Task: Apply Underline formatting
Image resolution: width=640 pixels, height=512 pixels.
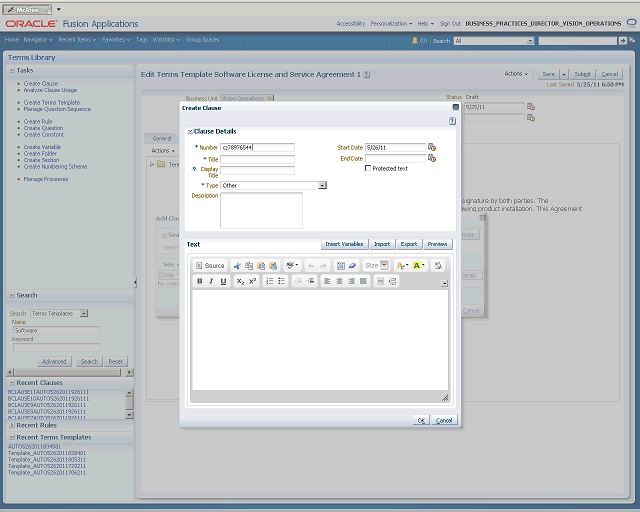Action: [223, 281]
